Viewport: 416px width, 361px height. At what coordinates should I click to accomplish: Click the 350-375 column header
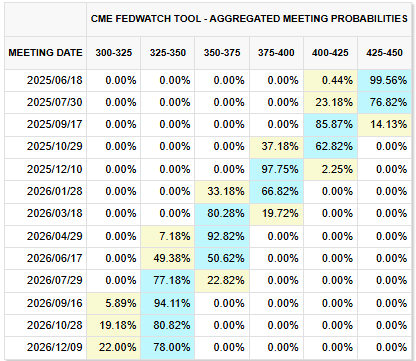222,53
